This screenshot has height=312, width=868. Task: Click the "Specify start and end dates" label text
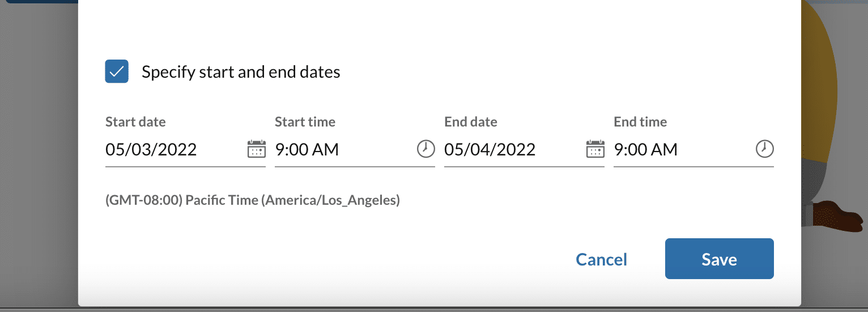[241, 72]
